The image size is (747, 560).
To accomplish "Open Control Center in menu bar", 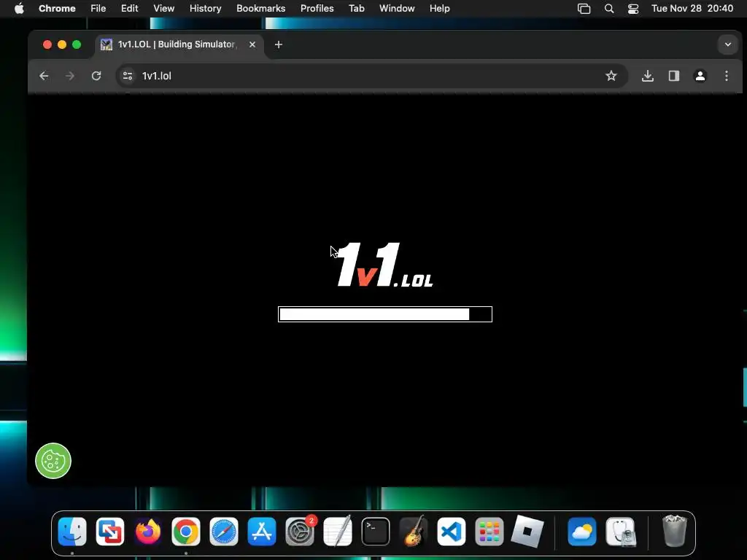I will coord(633,8).
